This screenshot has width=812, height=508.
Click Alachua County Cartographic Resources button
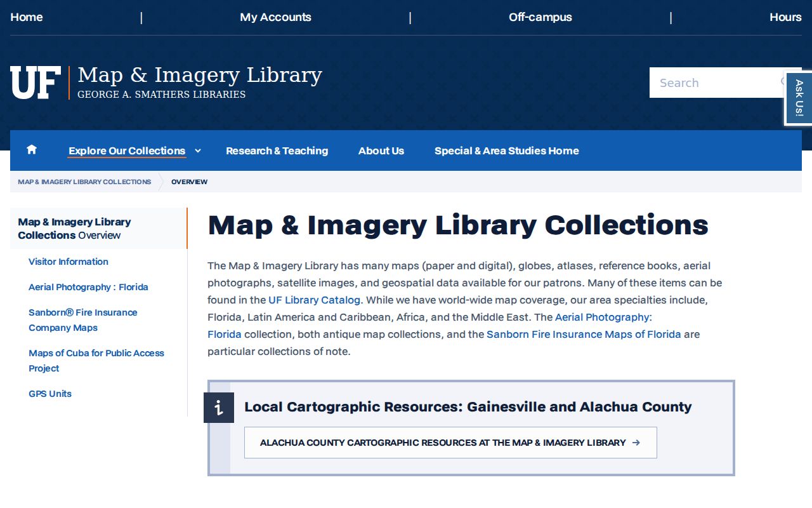tap(450, 443)
